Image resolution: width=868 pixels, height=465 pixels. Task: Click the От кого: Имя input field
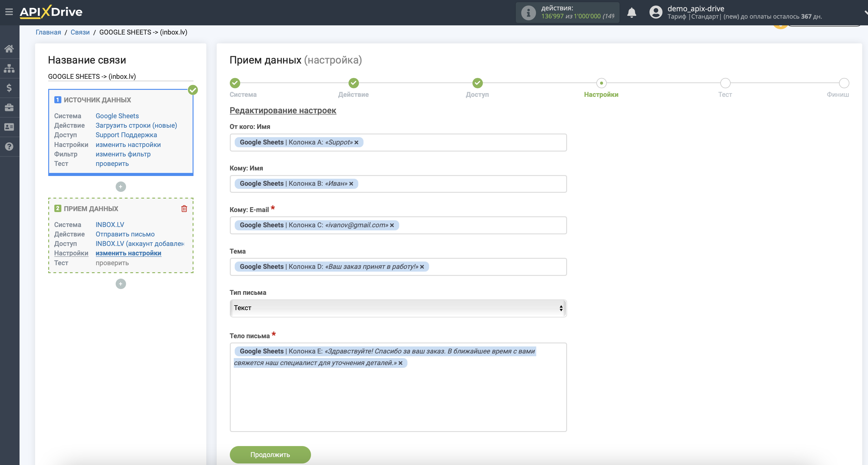click(x=398, y=142)
